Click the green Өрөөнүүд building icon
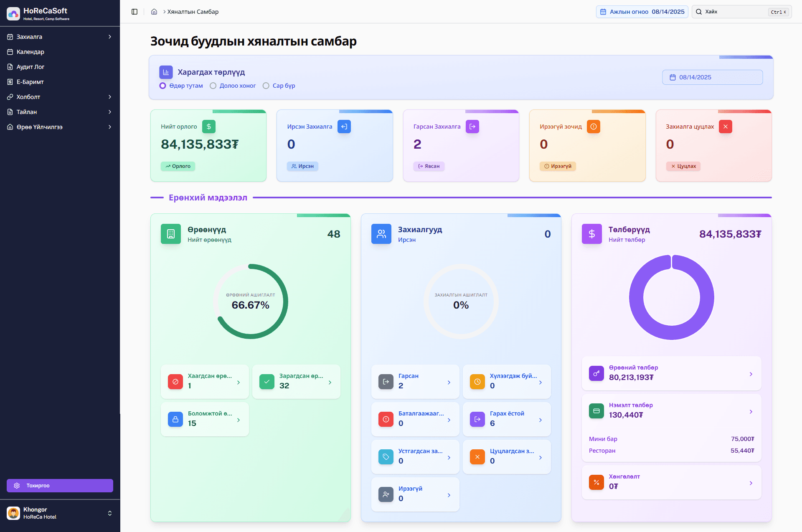 (x=171, y=234)
